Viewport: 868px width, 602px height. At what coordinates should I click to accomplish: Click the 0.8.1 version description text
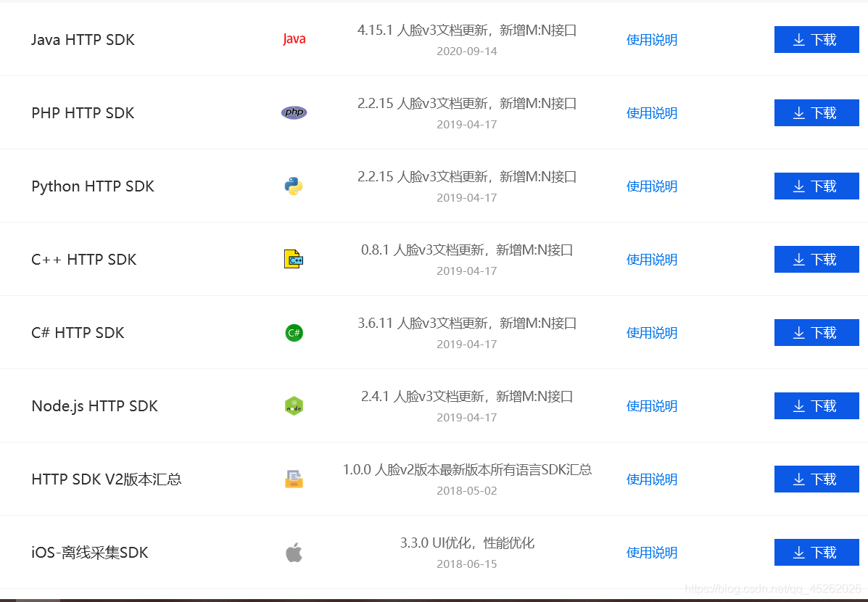pyautogui.click(x=467, y=250)
